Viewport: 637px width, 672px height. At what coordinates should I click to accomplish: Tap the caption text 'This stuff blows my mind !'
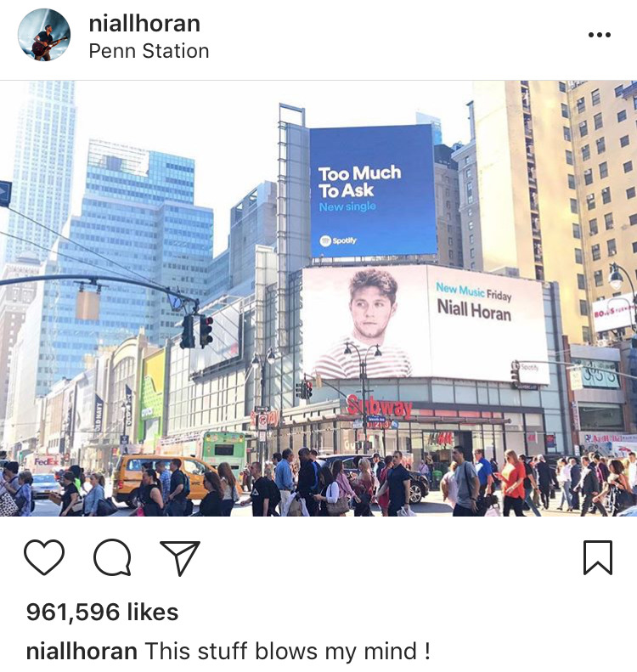click(288, 651)
